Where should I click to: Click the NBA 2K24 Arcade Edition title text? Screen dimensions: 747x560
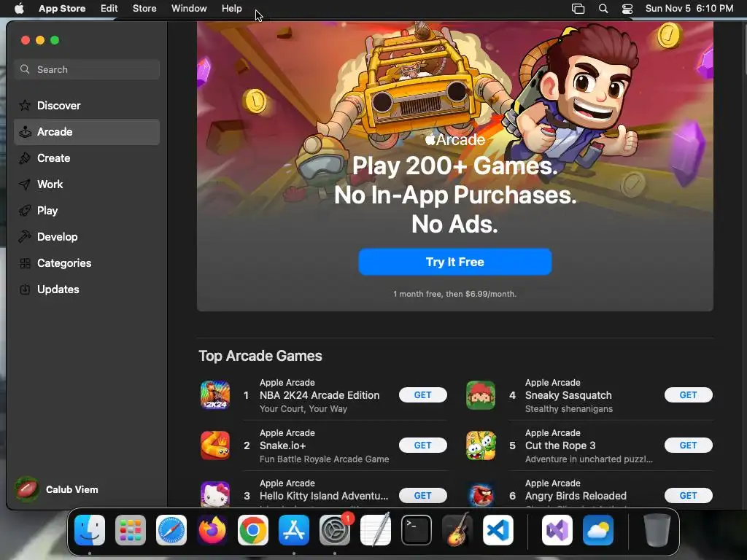click(320, 395)
